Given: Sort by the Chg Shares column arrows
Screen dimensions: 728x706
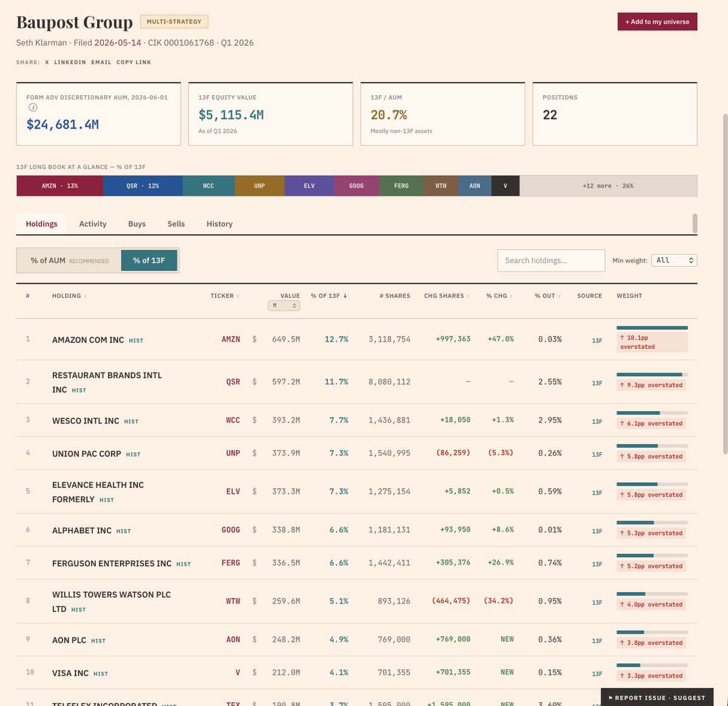Looking at the screenshot, I should [x=467, y=297].
